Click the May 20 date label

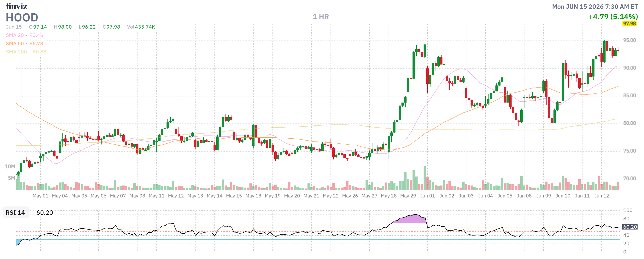292,196
